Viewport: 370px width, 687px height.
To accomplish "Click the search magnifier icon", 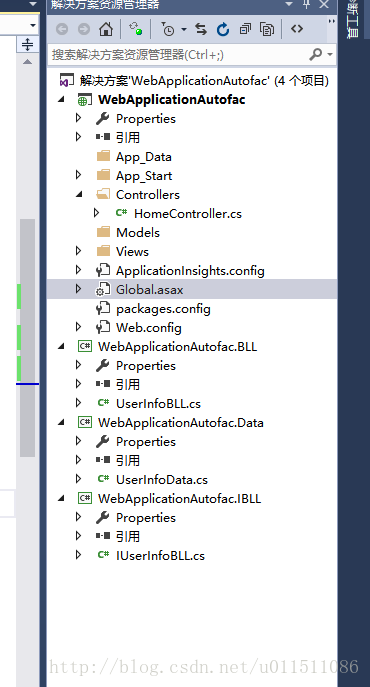I will pos(316,54).
